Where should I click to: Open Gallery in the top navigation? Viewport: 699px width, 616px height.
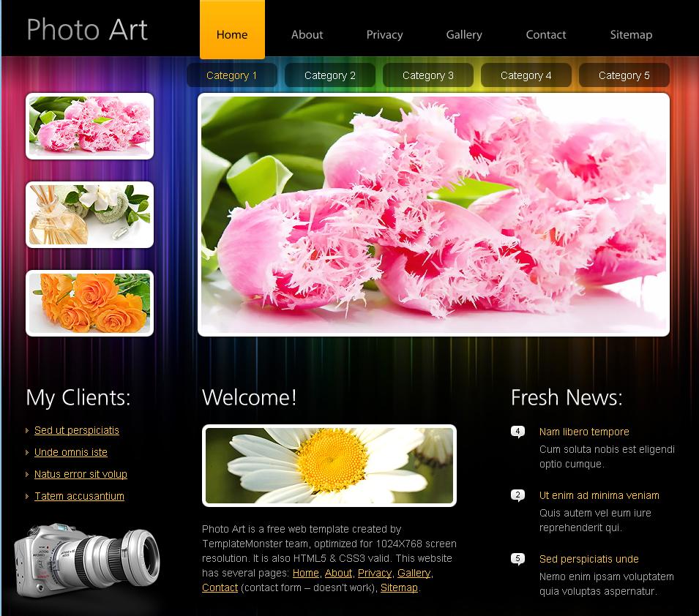[464, 35]
